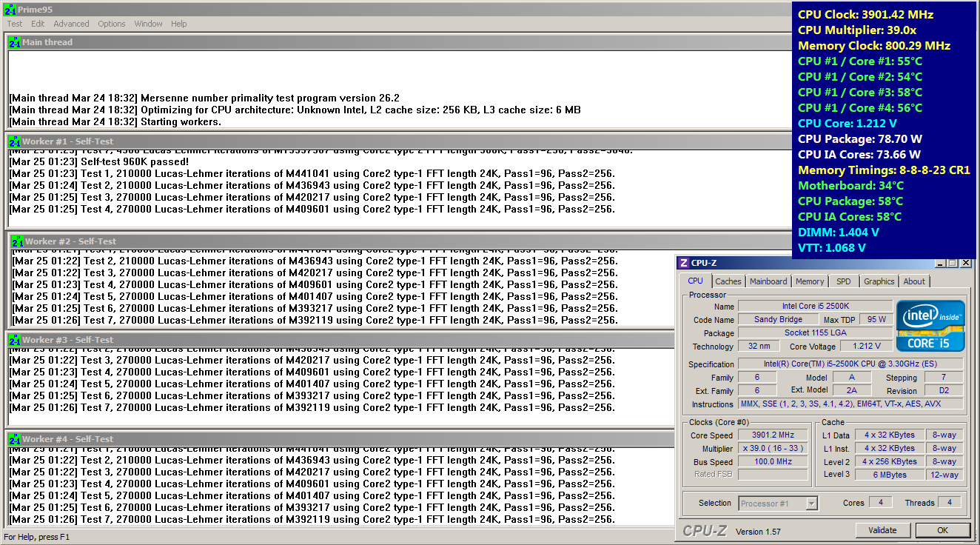Click the Worker #2 Self-Test window icon
Screen dimensions: 980x545
(x=17, y=241)
